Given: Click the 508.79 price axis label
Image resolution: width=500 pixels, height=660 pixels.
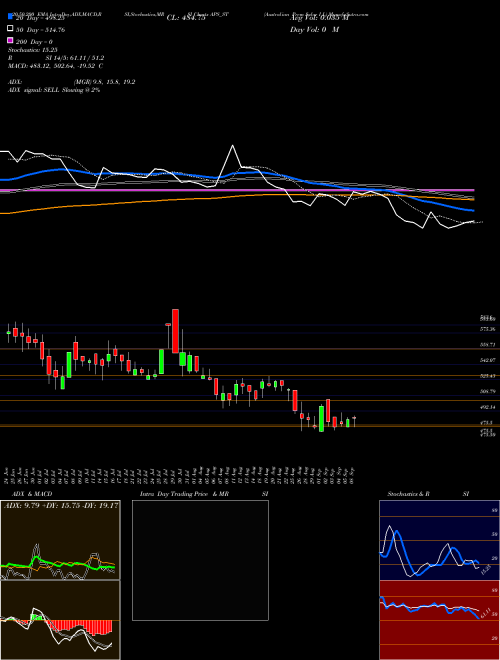Looking at the screenshot, I should (x=488, y=391).
